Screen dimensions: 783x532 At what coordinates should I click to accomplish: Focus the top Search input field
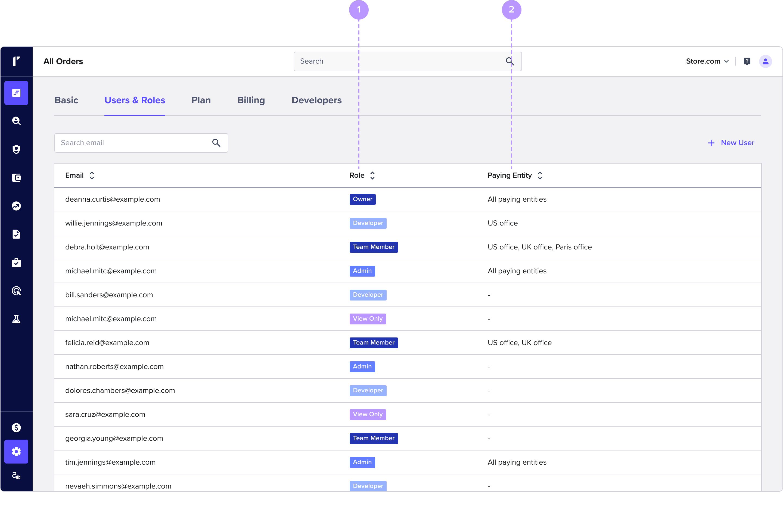tap(408, 61)
